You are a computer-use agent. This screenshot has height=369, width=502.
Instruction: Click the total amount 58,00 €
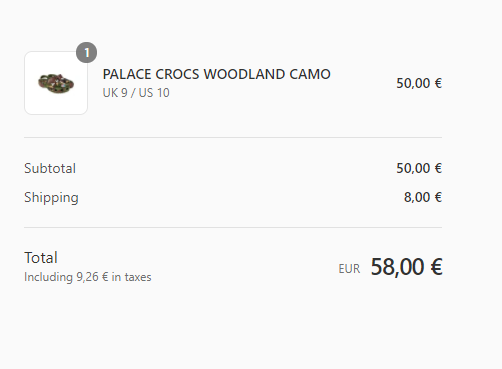(407, 267)
